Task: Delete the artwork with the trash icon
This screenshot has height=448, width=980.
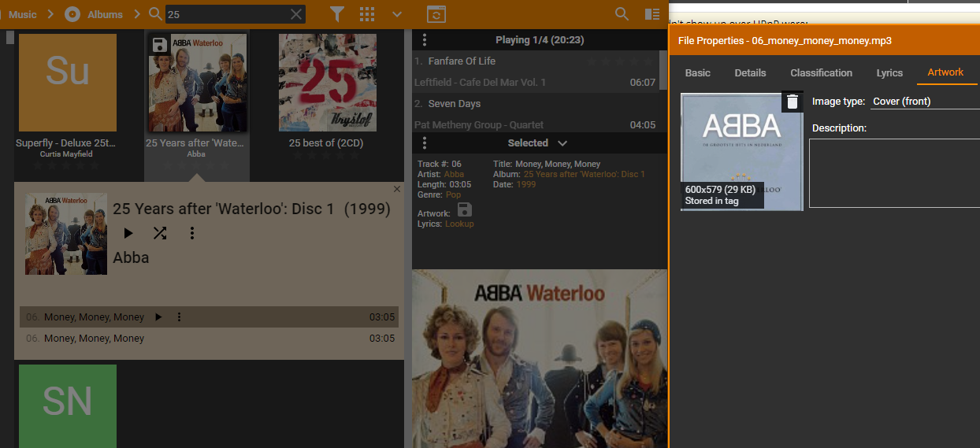Action: point(793,102)
